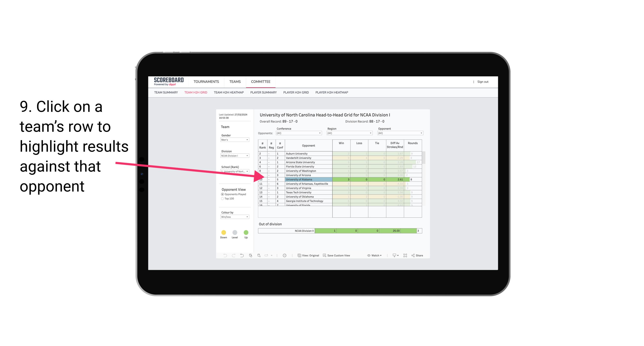Image resolution: width=644 pixels, height=346 pixels.
Task: Click the present/display icon
Action: click(393, 256)
